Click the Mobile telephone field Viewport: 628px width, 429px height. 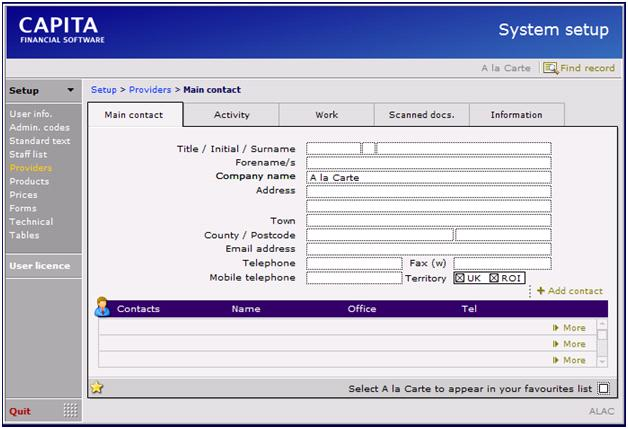354,278
